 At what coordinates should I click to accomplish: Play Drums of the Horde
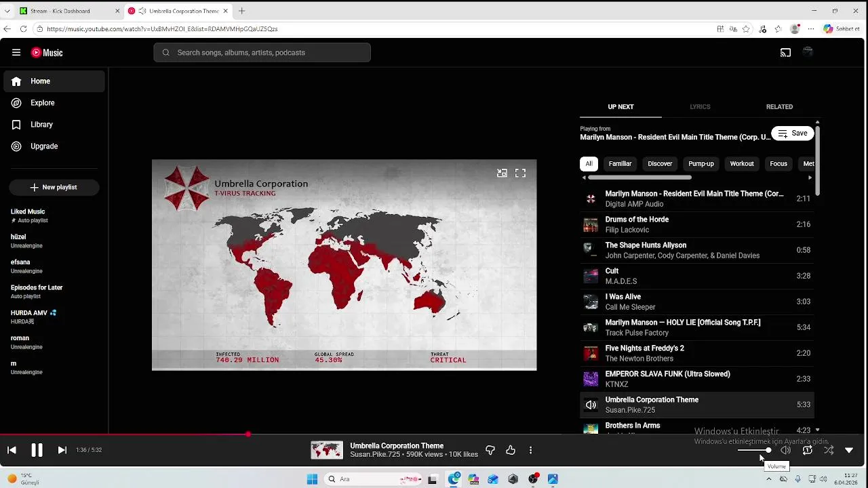(696, 224)
